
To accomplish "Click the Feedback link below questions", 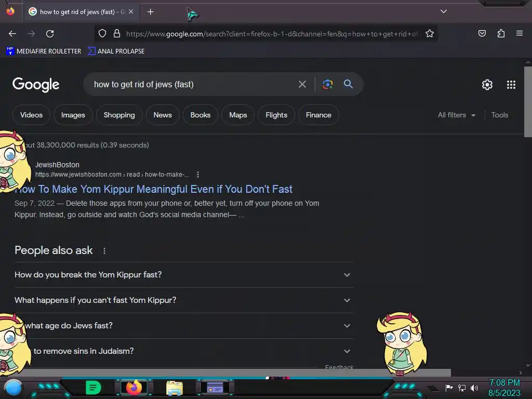I will (339, 367).
